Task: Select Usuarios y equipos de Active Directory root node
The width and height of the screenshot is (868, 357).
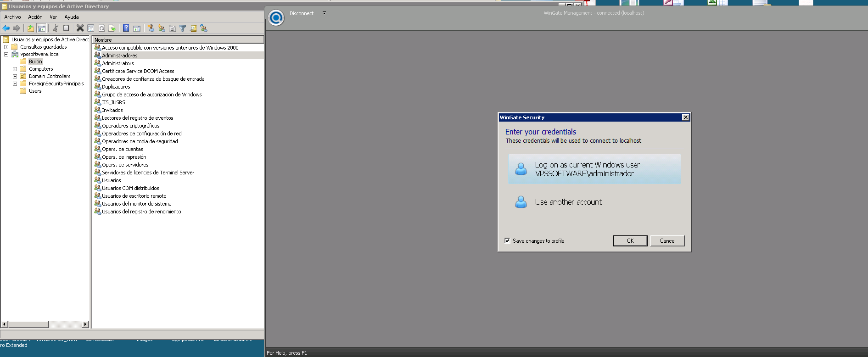Action: 50,39
